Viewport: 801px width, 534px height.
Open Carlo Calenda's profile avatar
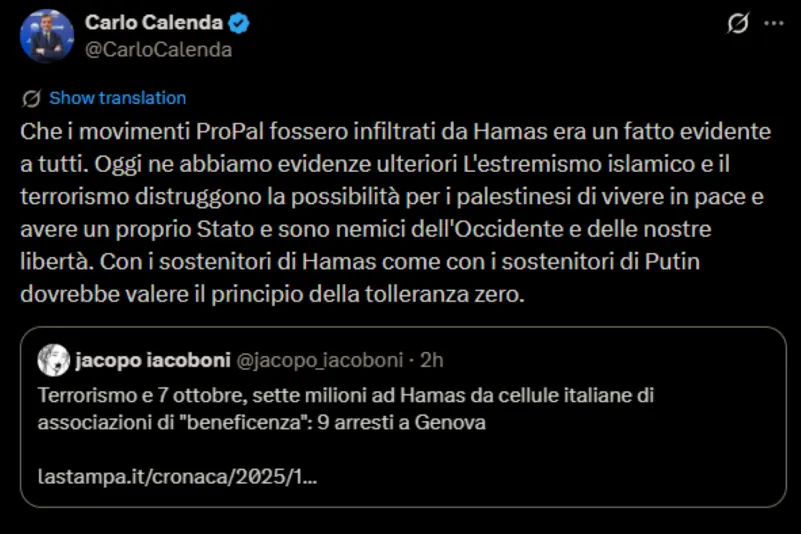[47, 36]
